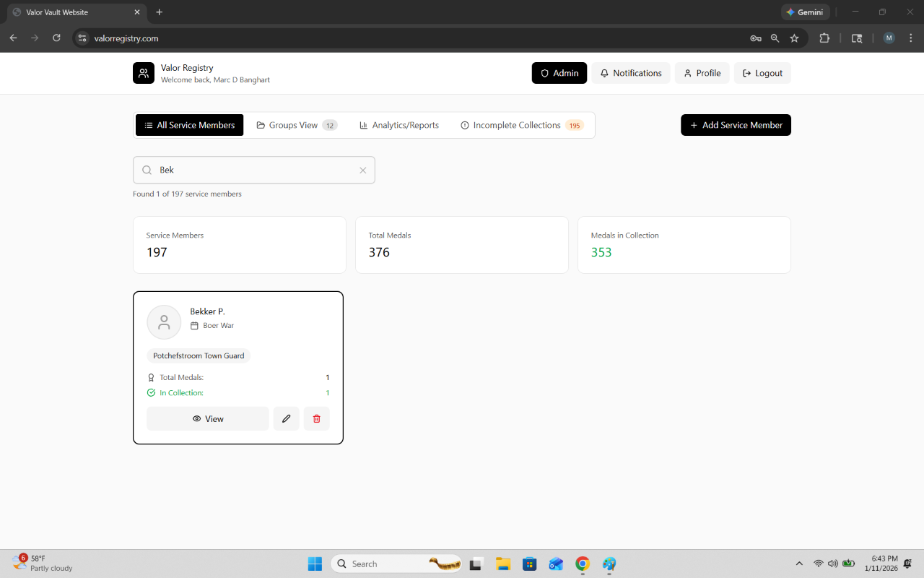Show hidden system tray icons chevron
Image resolution: width=924 pixels, height=578 pixels.
(x=798, y=564)
